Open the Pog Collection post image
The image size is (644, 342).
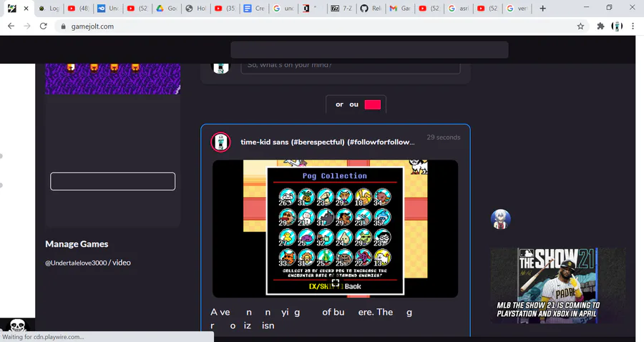coord(335,229)
